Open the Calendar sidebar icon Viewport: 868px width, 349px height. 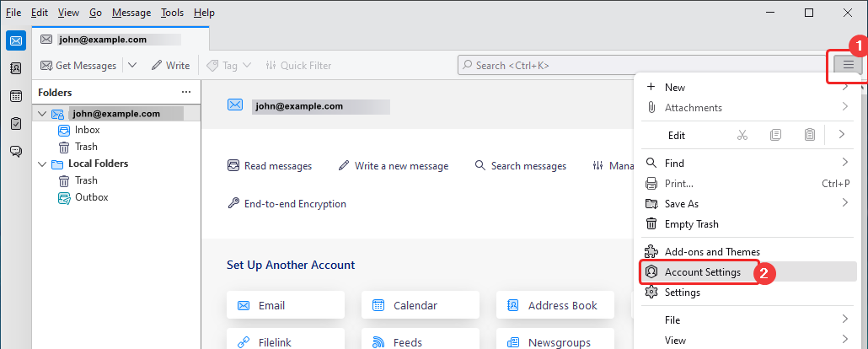15,96
